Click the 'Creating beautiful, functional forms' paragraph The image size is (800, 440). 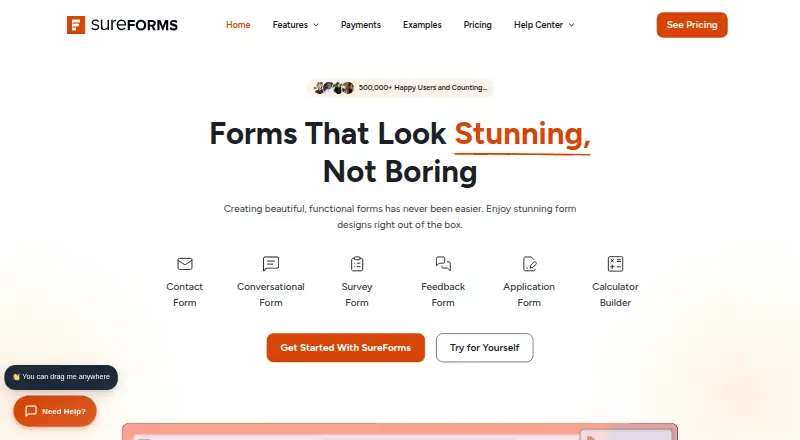400,216
